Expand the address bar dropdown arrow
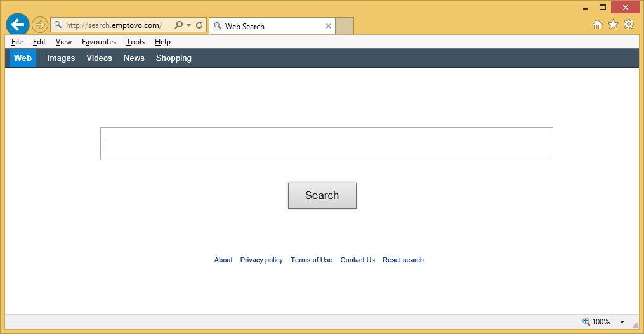 (x=189, y=26)
